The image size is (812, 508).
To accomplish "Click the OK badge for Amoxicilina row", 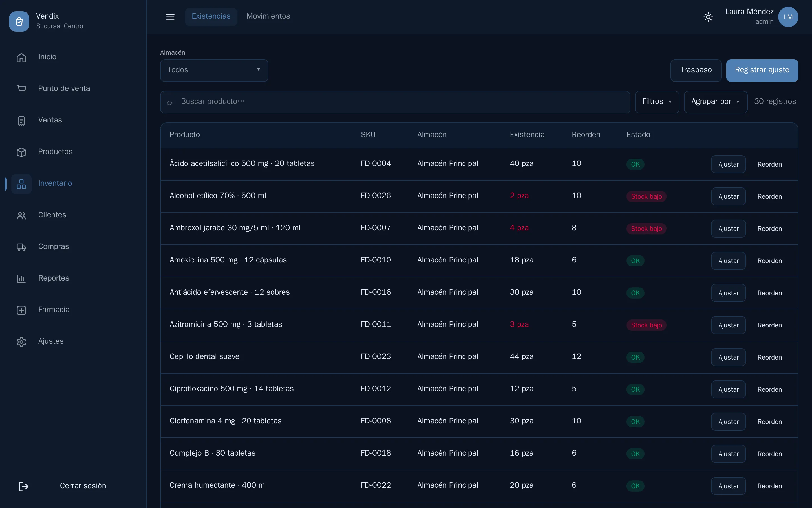I will 635,261.
